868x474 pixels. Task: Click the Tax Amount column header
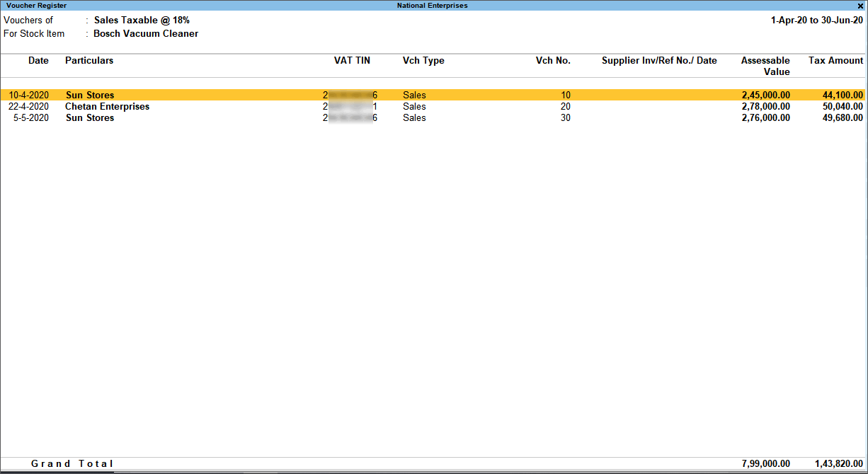pyautogui.click(x=836, y=61)
